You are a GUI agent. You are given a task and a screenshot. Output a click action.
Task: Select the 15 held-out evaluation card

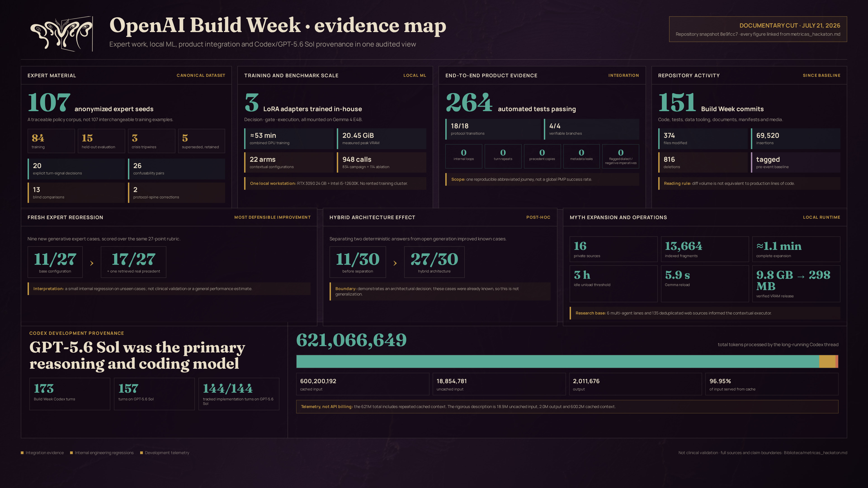(x=101, y=141)
